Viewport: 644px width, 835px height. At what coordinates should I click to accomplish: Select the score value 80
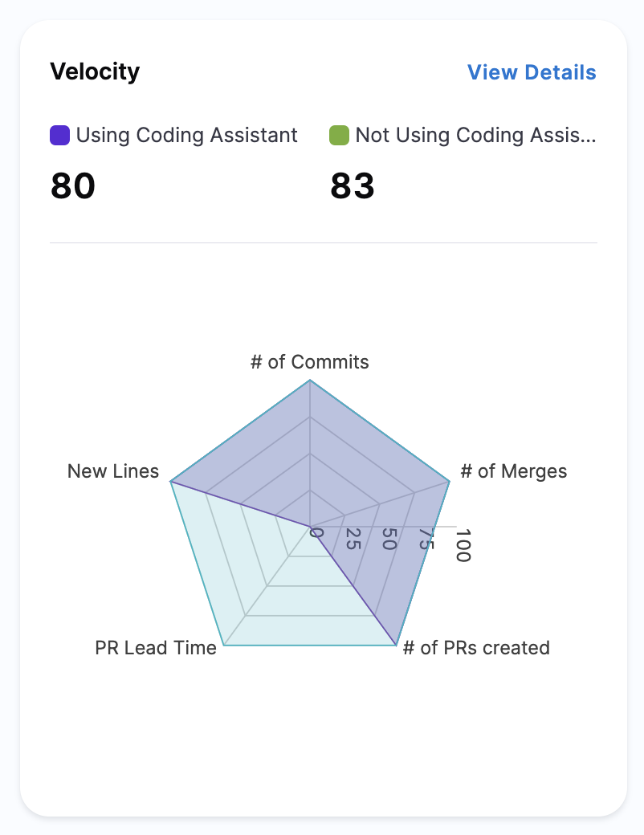(x=73, y=186)
